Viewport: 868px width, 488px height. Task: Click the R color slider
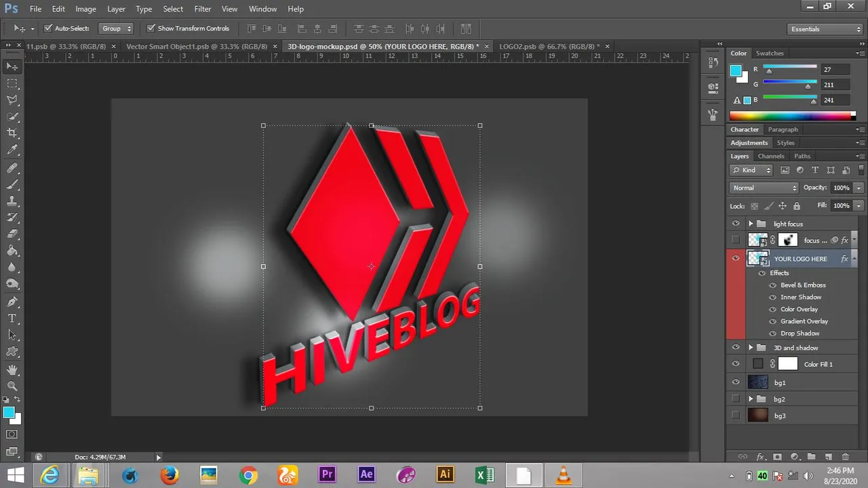point(790,70)
